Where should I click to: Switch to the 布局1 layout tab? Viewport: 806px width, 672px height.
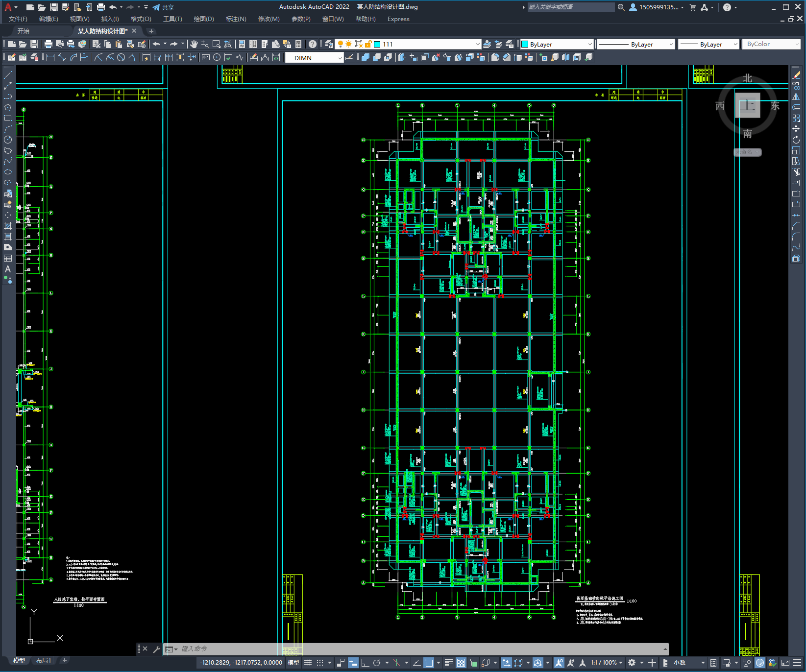tap(43, 661)
